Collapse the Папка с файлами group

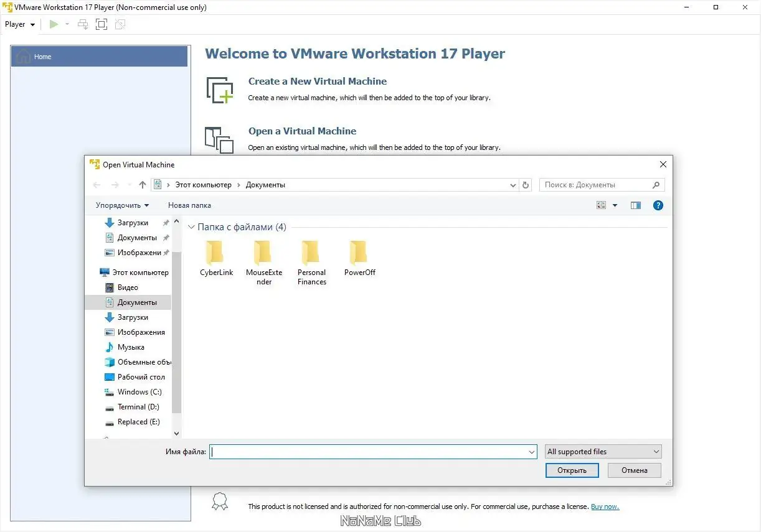tap(192, 227)
